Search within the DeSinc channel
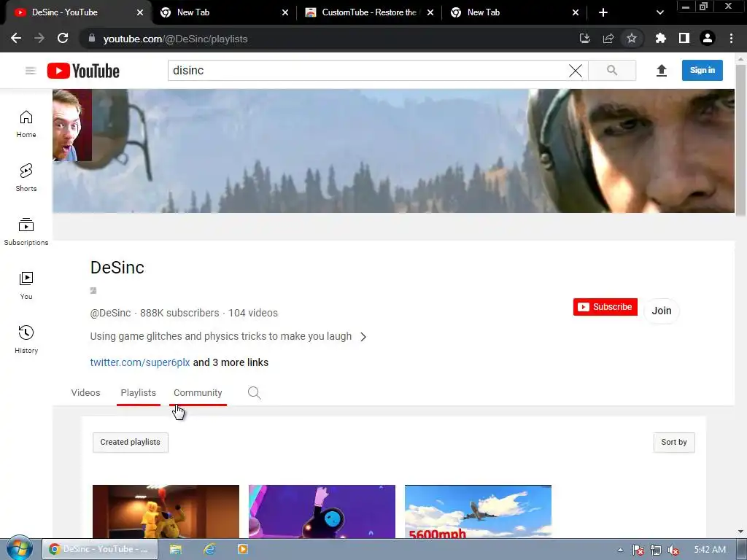This screenshot has height=560, width=747. (x=254, y=393)
